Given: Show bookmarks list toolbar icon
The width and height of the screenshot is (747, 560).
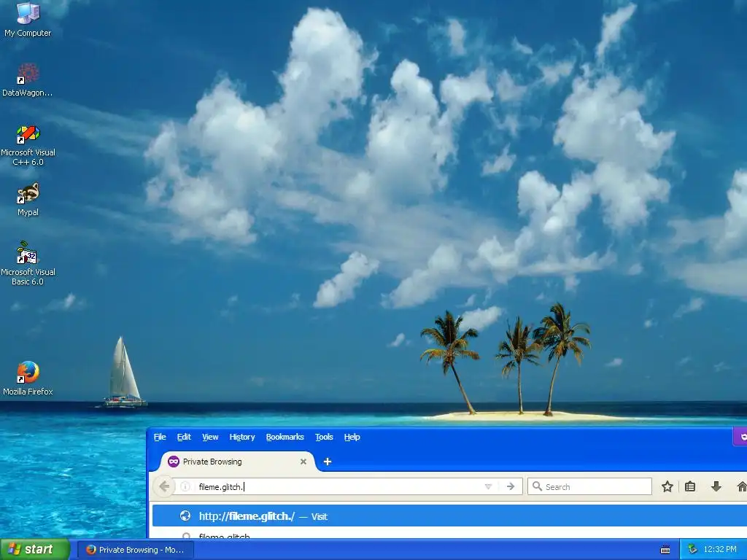Looking at the screenshot, I should [x=690, y=486].
